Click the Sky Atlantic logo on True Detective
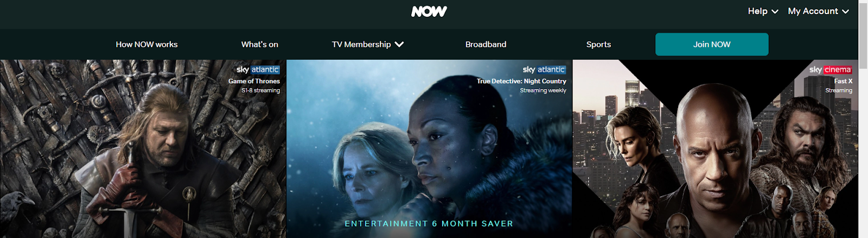 (544, 70)
